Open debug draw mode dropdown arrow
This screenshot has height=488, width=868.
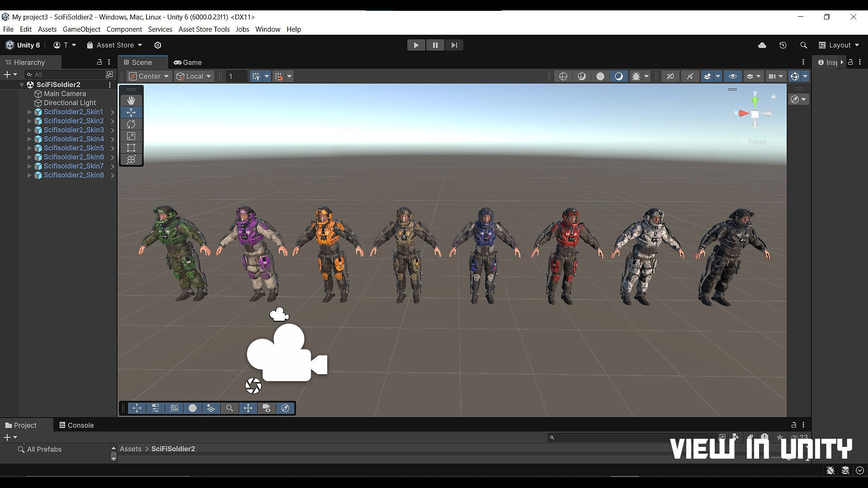646,76
